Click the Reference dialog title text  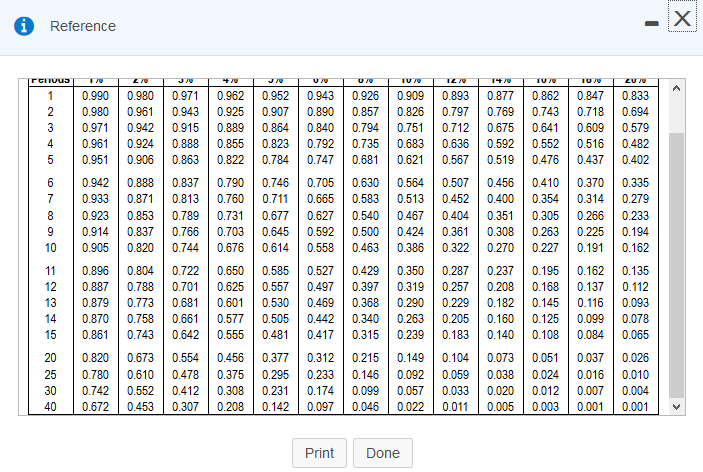pyautogui.click(x=83, y=26)
